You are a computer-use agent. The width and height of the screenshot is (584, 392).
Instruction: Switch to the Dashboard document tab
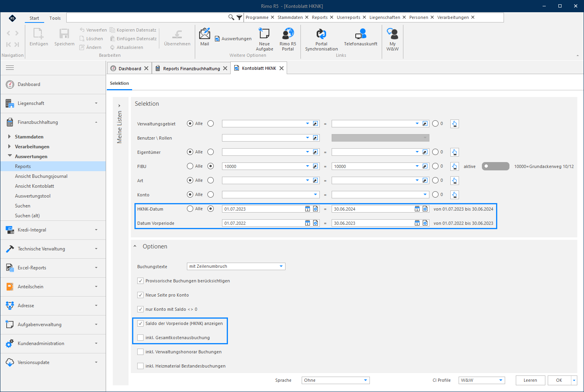coord(130,69)
